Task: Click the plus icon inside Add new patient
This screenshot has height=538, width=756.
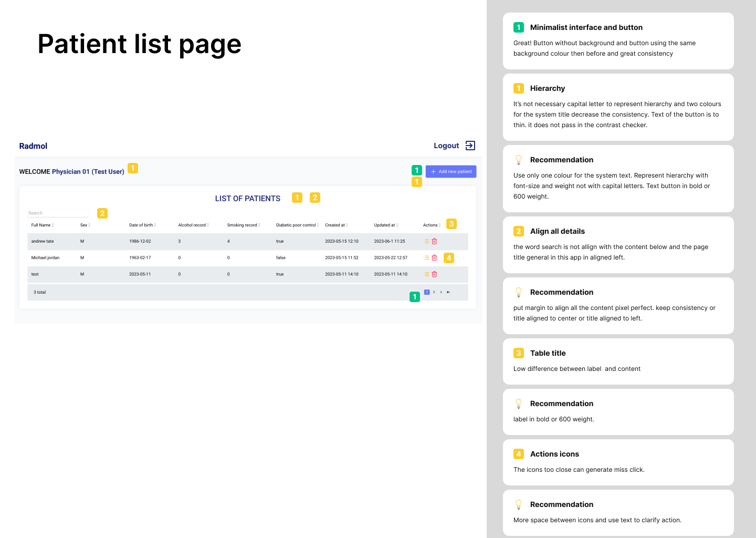Action: pos(433,171)
